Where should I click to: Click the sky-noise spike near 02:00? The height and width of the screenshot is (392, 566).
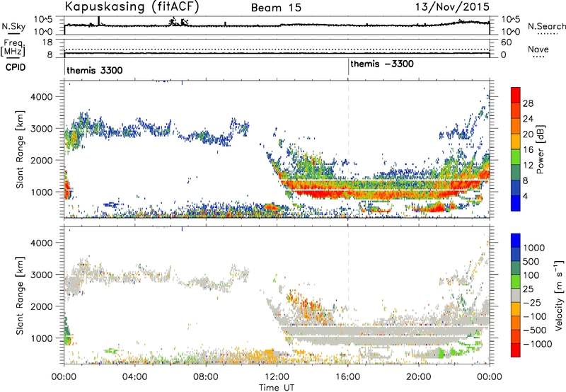[x=99, y=21]
